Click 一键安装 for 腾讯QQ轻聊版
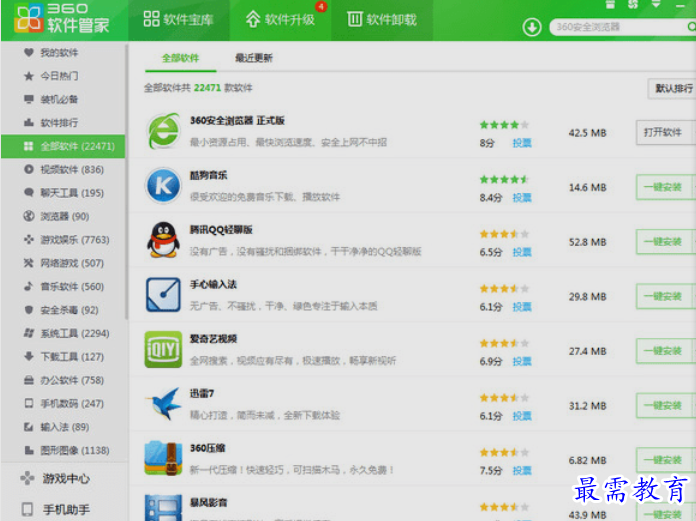 point(665,241)
